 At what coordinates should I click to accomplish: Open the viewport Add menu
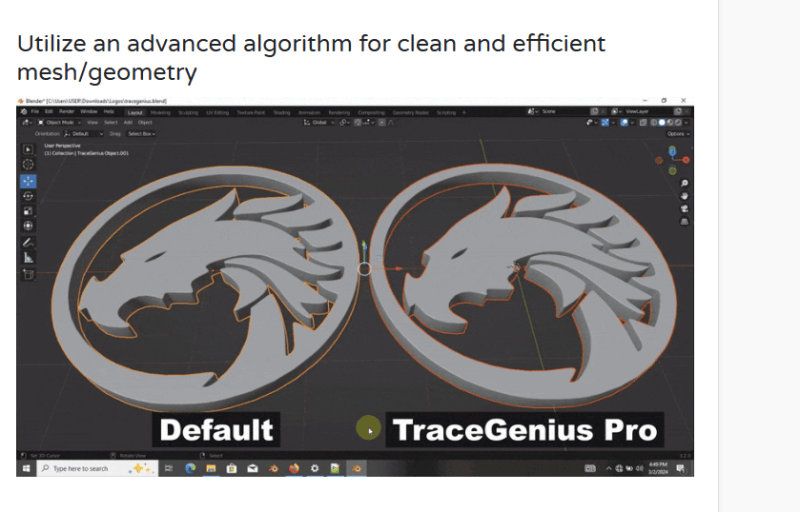tap(128, 122)
